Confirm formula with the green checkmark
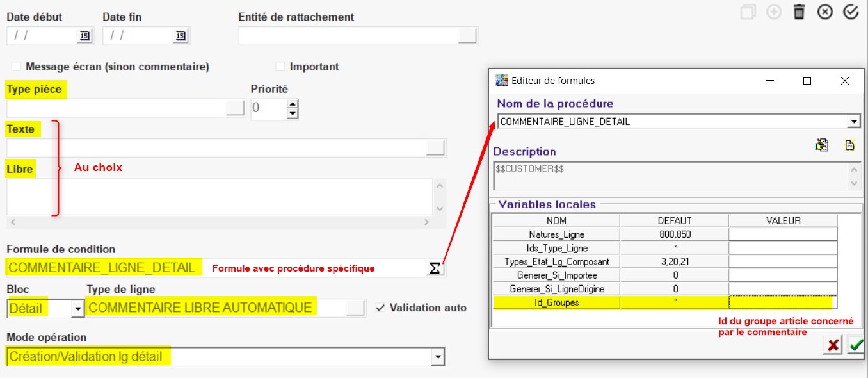 click(855, 345)
